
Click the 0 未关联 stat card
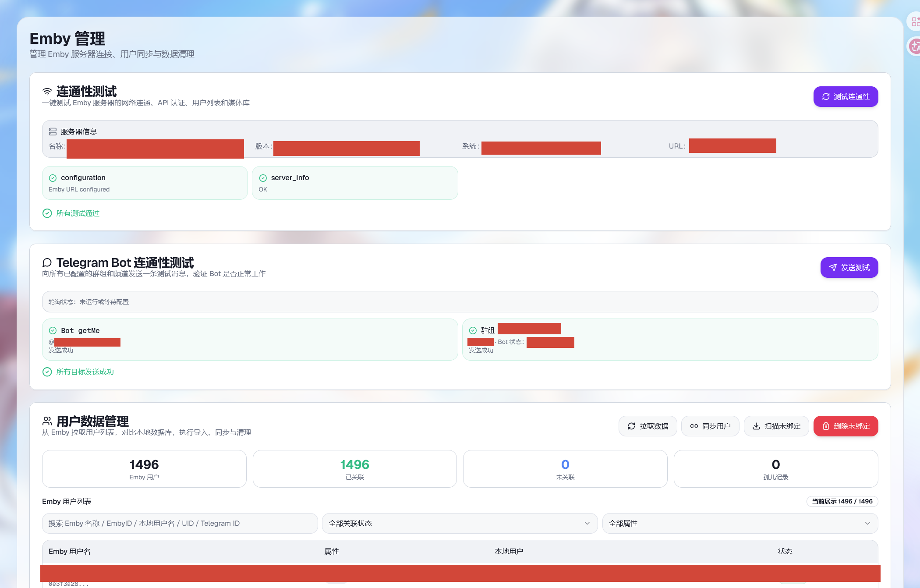point(565,469)
